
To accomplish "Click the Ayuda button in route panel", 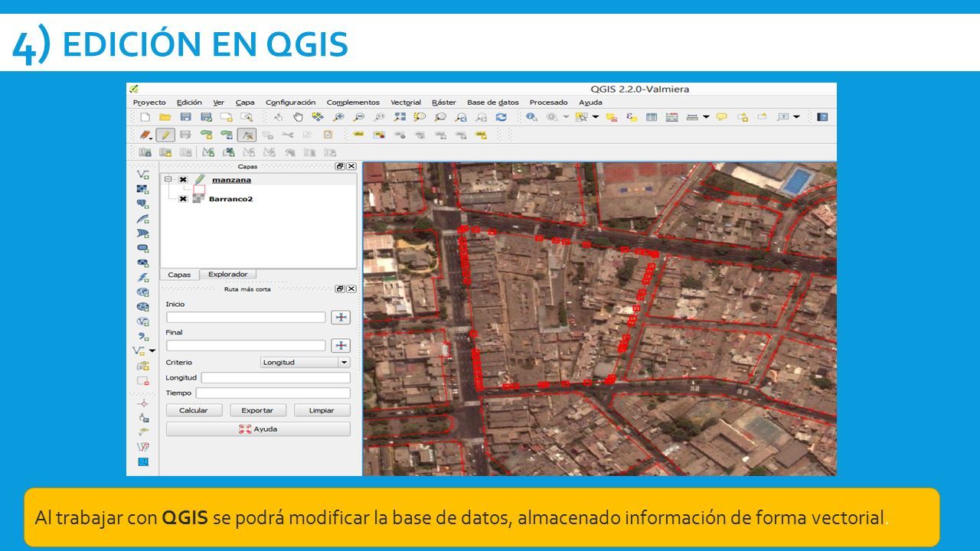I will coord(258,429).
